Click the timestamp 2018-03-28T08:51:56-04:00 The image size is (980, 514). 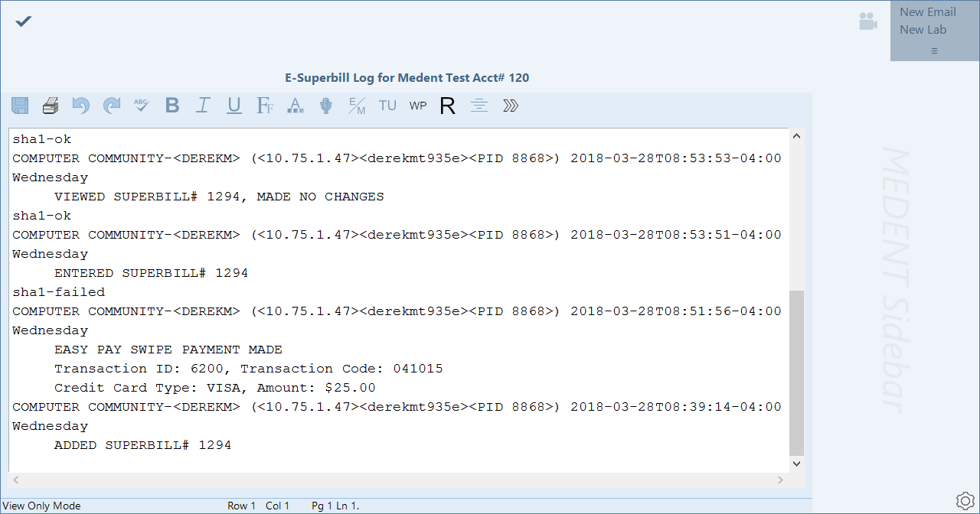click(676, 311)
